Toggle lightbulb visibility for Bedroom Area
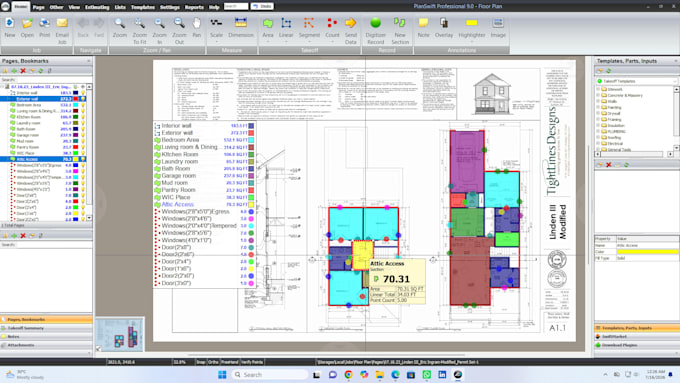The height and width of the screenshot is (383, 680). [83, 105]
